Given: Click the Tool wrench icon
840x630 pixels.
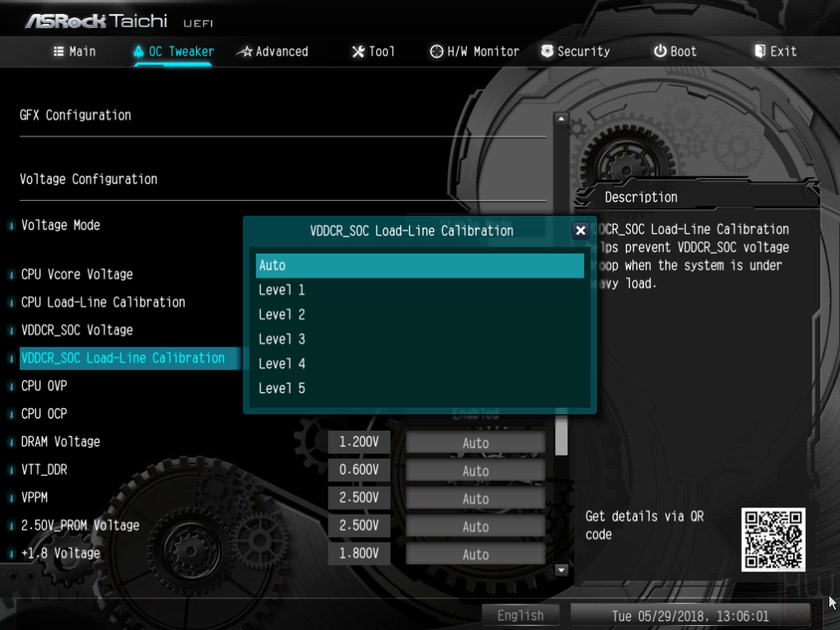Looking at the screenshot, I should click(x=358, y=51).
